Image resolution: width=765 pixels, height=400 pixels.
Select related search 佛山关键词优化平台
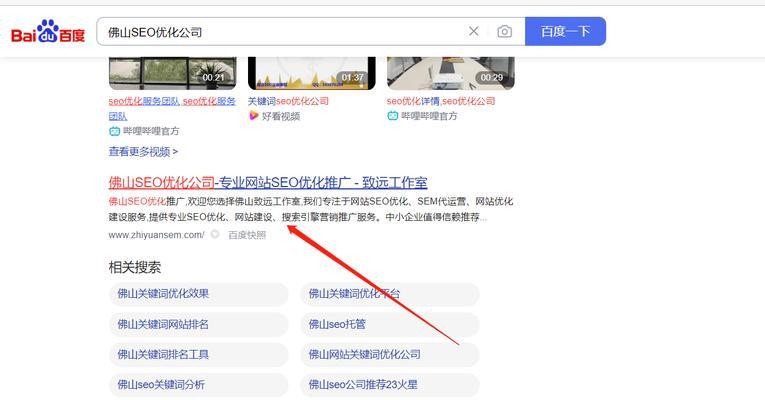click(x=390, y=294)
